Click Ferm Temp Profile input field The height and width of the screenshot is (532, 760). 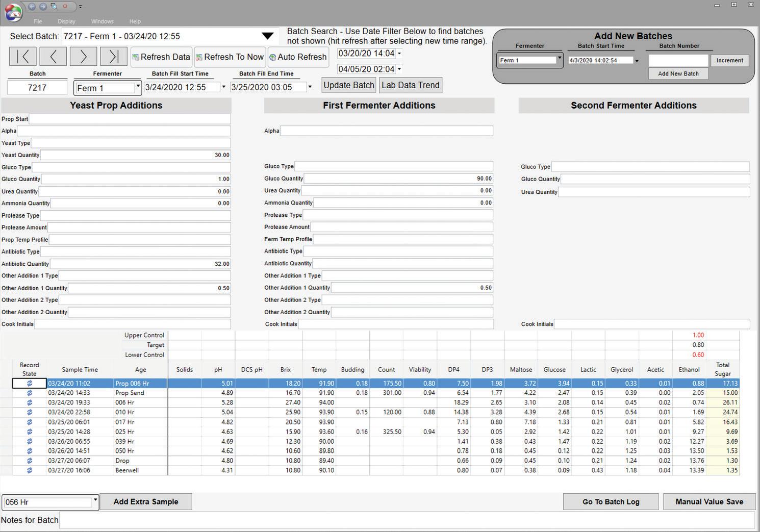pos(403,239)
